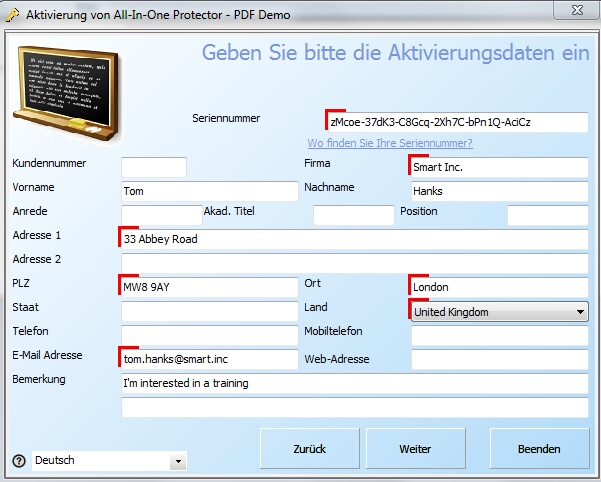This screenshot has height=482, width=601.
Task: Click the help question mark icon
Action: click(18, 461)
